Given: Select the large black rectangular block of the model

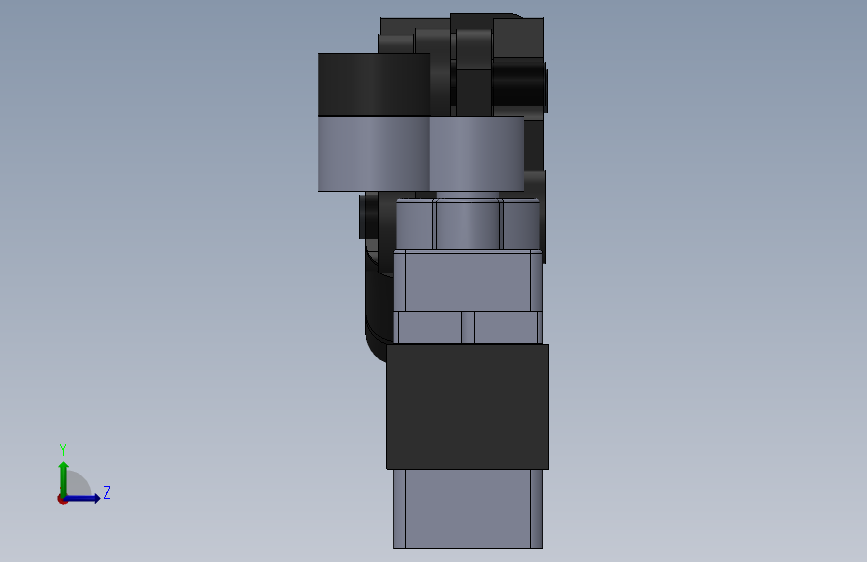Looking at the screenshot, I should click(x=467, y=407).
